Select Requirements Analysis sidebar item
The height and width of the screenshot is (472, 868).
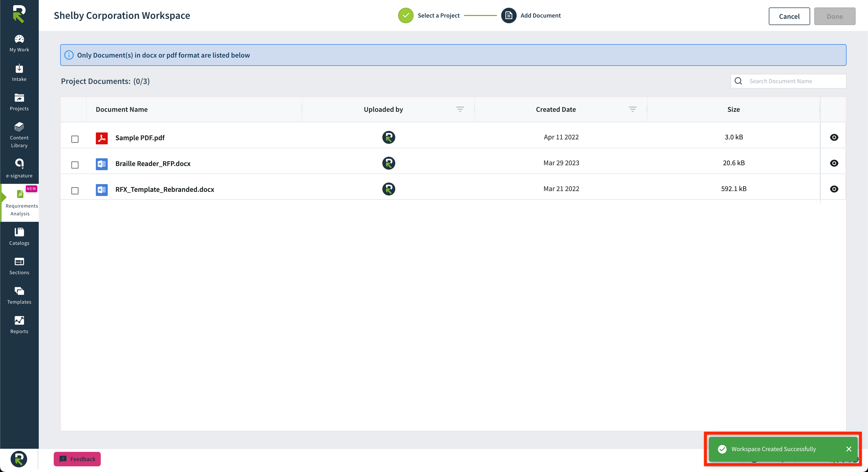pos(20,203)
